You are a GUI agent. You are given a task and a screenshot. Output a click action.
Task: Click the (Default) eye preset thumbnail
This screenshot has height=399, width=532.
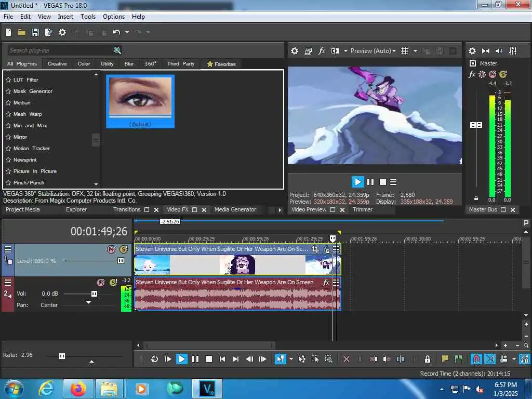point(140,101)
